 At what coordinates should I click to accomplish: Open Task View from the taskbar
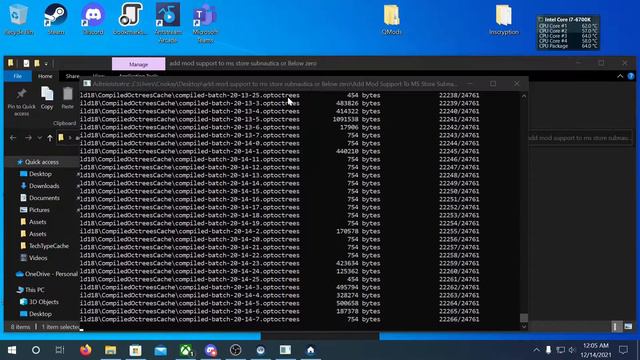pyautogui.click(x=60, y=350)
